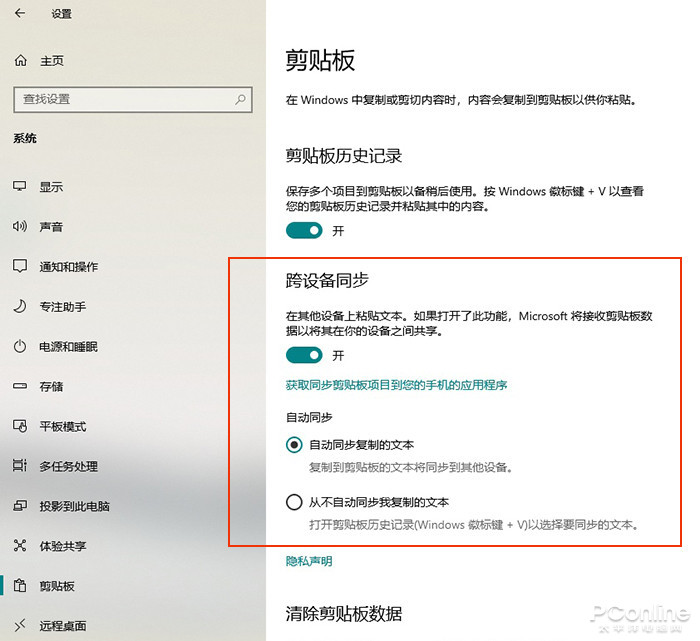Open the Privacy statement (隐私声明) link
Screen dimensions: 700x641
click(309, 561)
